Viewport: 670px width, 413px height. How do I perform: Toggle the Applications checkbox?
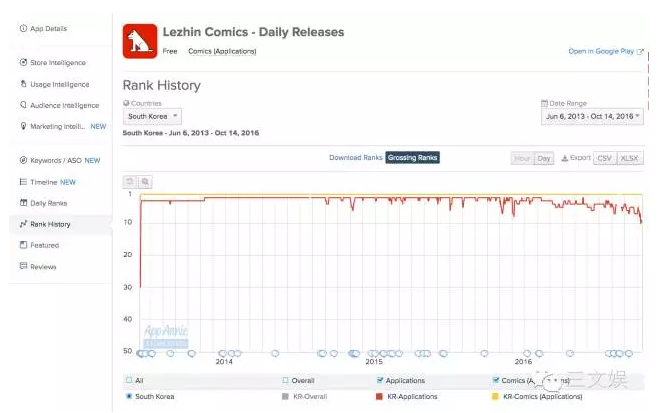379,380
